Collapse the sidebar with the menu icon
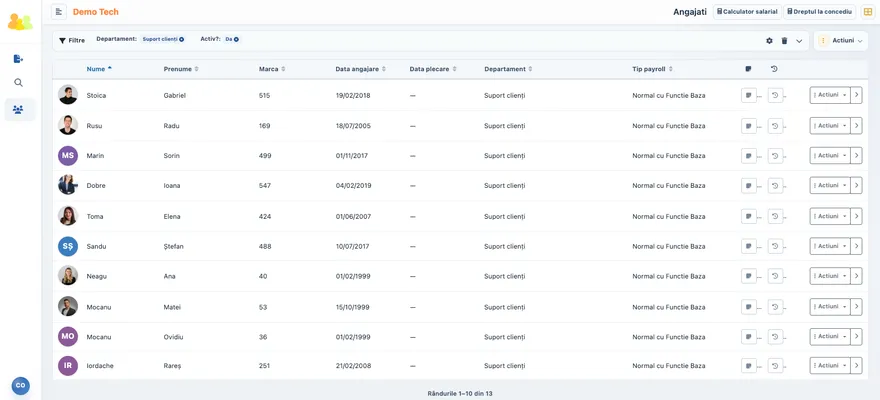 [x=59, y=12]
